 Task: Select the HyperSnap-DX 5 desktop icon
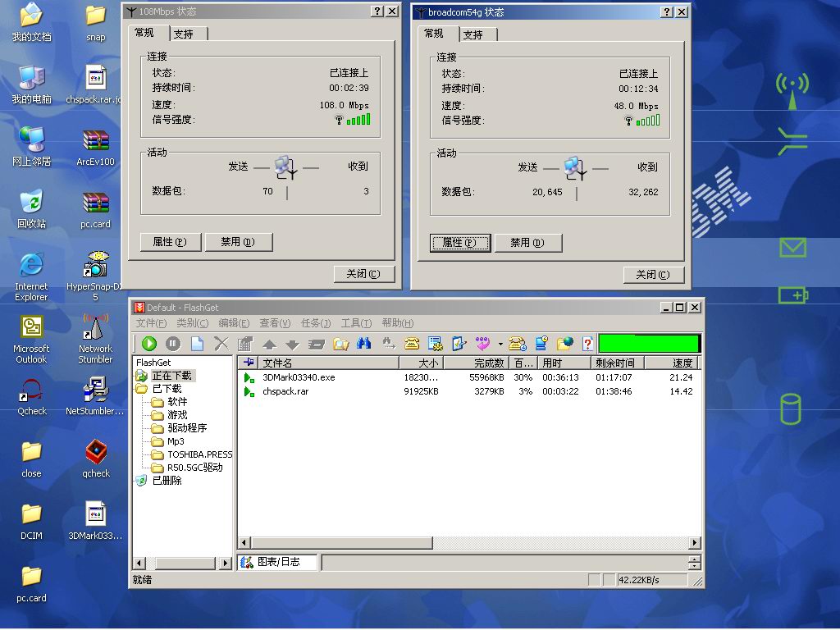coord(95,276)
